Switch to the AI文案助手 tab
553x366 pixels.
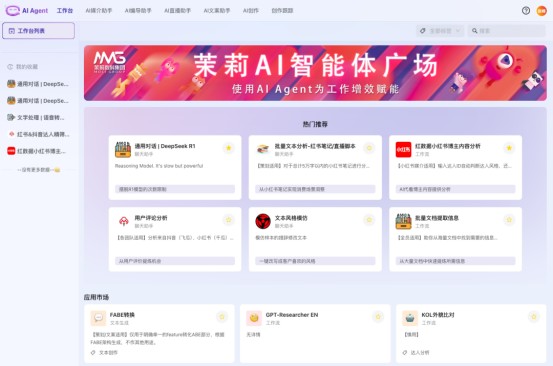(217, 11)
